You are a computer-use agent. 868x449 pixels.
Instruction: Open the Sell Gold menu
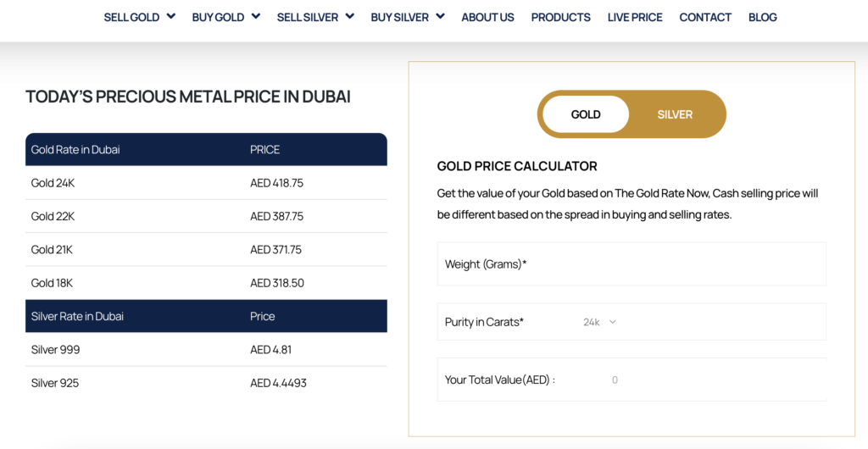(131, 17)
